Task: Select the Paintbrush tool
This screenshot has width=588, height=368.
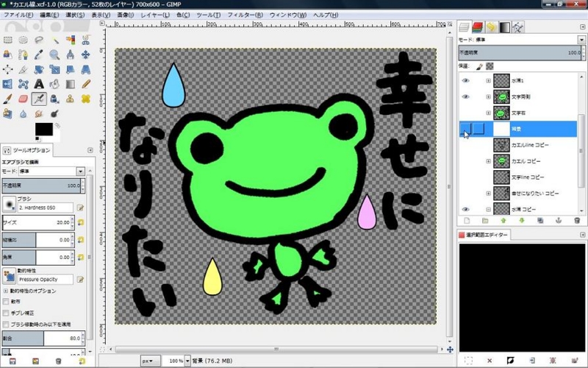Action: 7,99
